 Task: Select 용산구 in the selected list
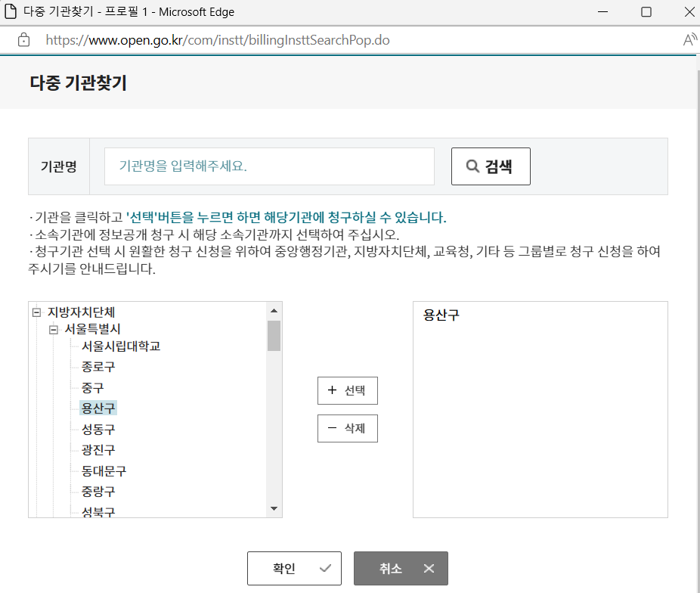[441, 315]
